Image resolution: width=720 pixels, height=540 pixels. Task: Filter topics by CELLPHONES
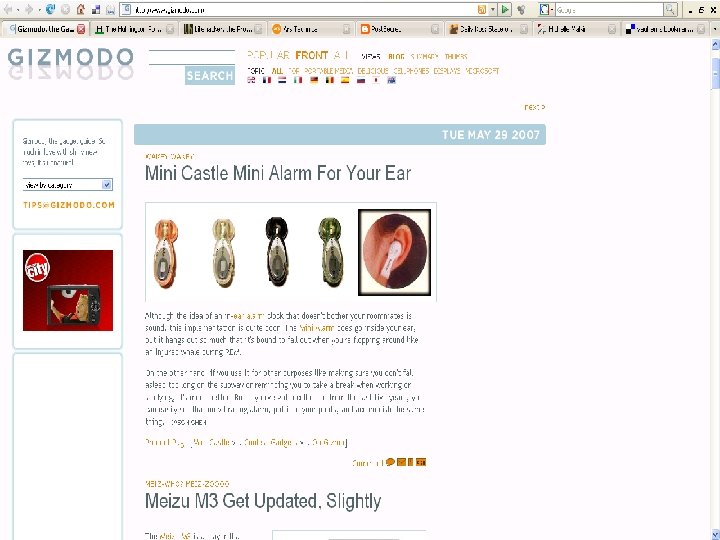[x=411, y=71]
